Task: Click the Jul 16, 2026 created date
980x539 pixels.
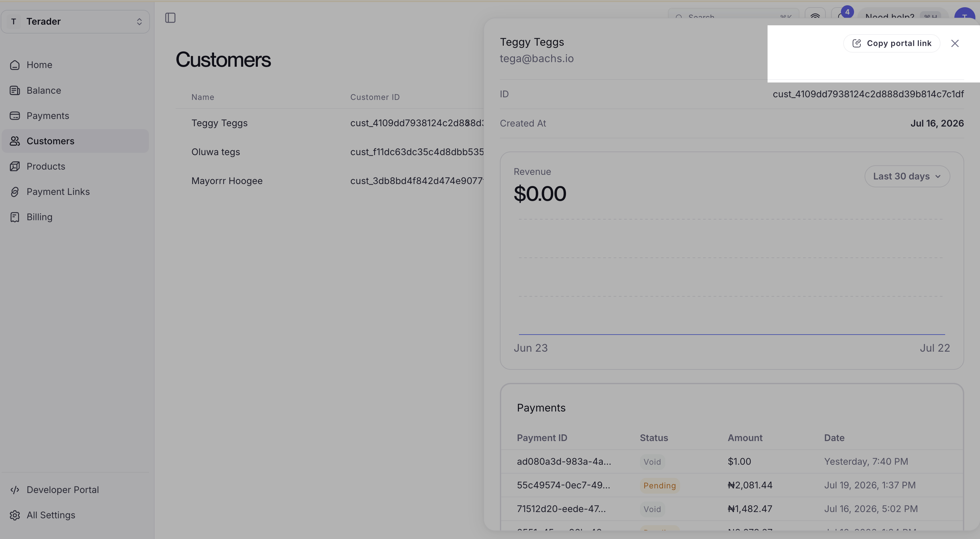Action: (x=937, y=123)
